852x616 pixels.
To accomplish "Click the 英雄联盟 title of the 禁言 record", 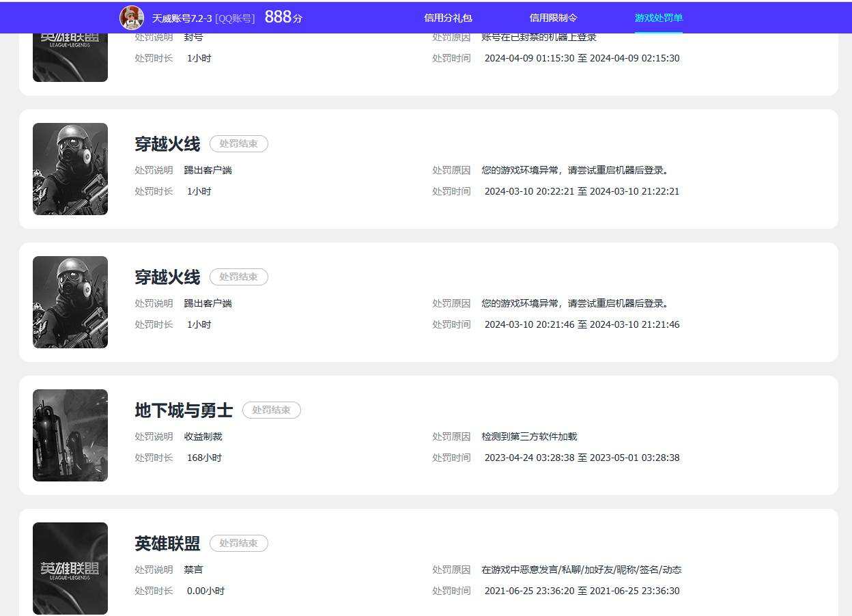I will (167, 544).
